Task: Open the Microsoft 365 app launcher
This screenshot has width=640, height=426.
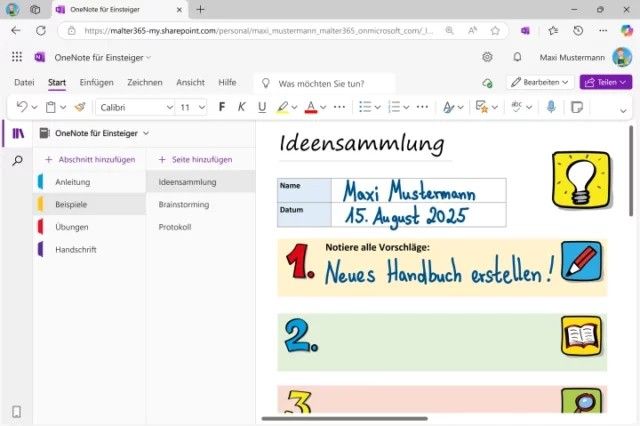Action: pyautogui.click(x=16, y=57)
